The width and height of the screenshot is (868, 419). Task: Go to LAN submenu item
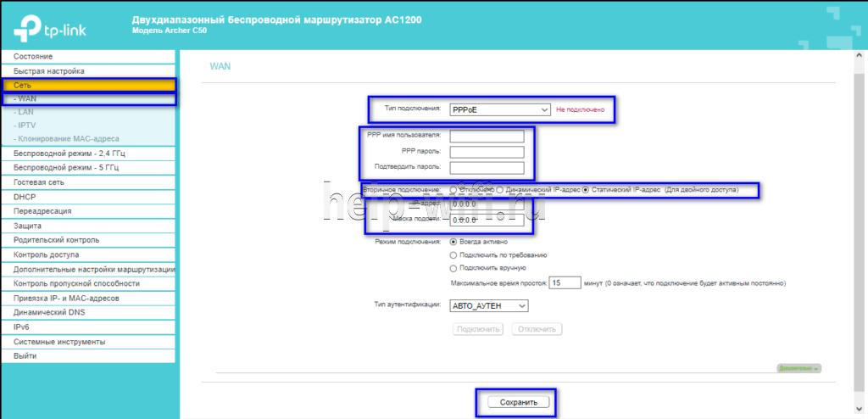27,111
